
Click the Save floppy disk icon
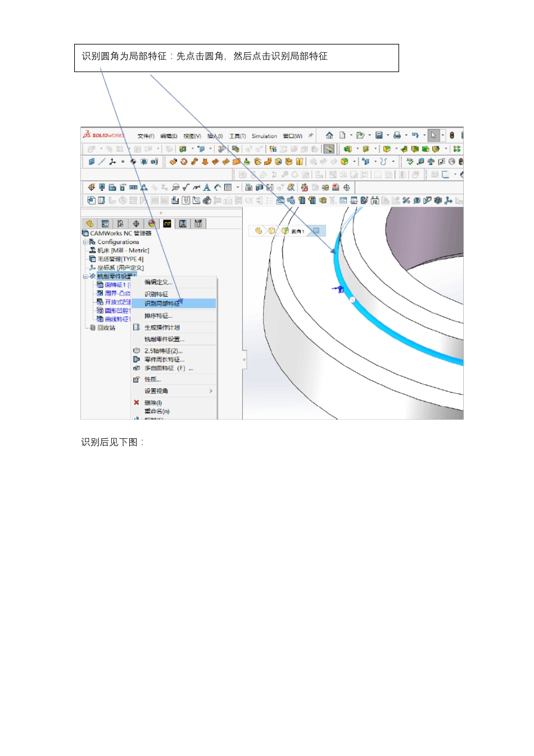point(379,135)
